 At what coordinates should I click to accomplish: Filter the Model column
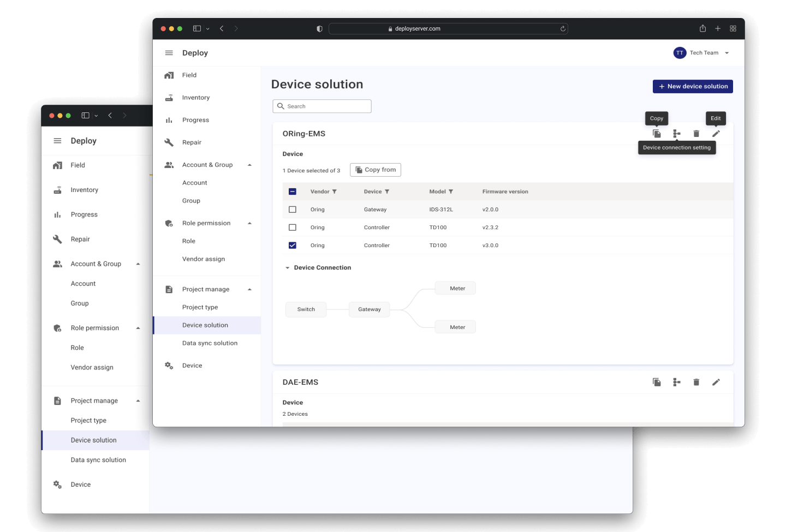pyautogui.click(x=451, y=192)
